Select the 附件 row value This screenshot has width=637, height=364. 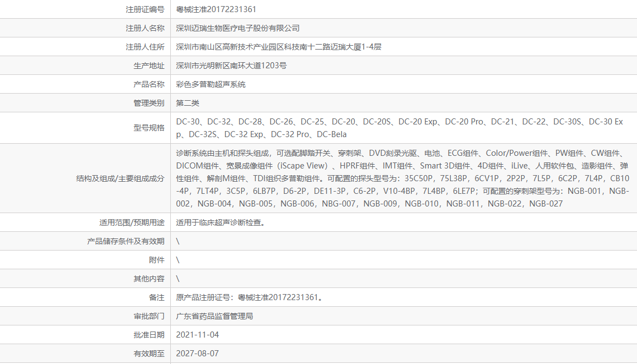(177, 259)
